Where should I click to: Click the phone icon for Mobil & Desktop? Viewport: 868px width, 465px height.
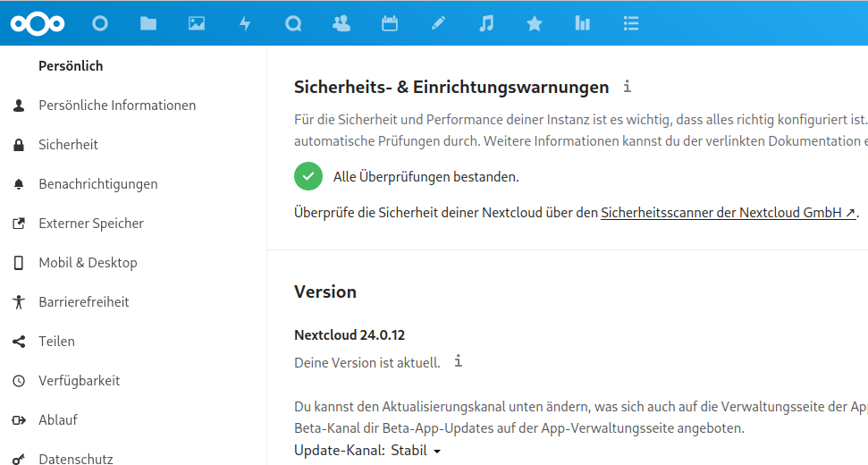pos(19,262)
